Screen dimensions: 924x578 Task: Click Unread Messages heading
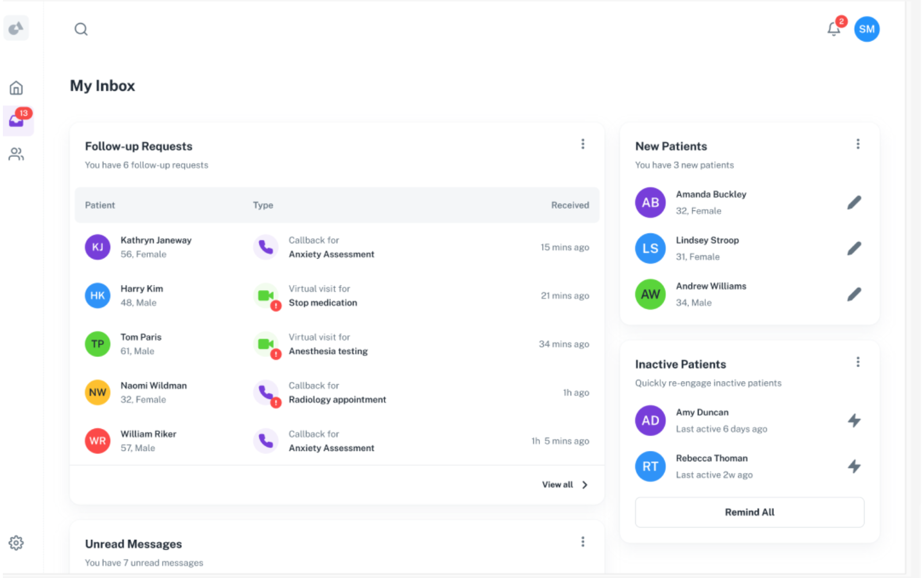[133, 544]
